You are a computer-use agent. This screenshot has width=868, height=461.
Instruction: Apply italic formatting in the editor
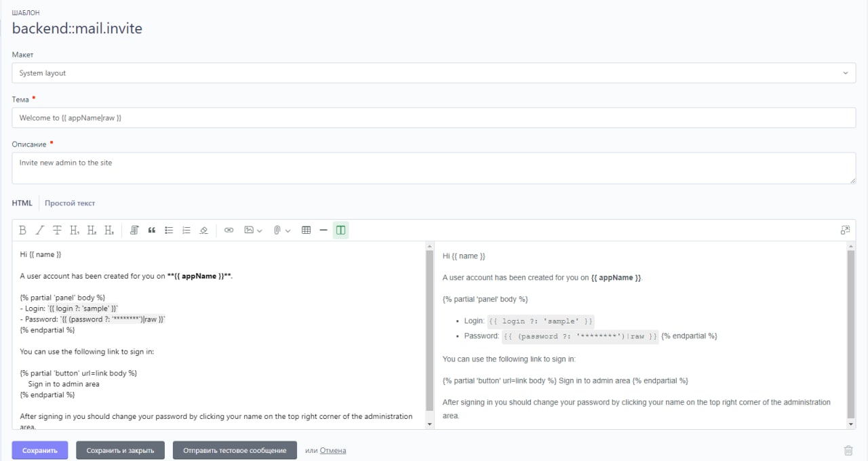(x=40, y=230)
